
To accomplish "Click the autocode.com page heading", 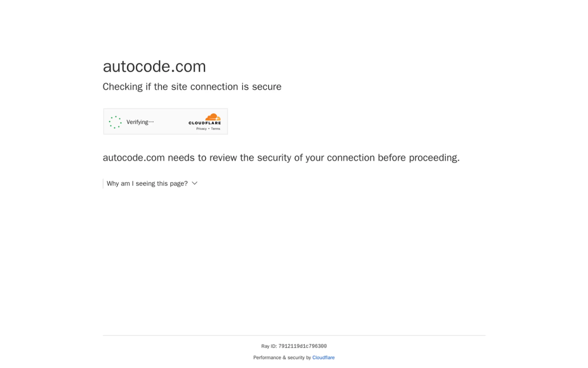I will click(154, 67).
